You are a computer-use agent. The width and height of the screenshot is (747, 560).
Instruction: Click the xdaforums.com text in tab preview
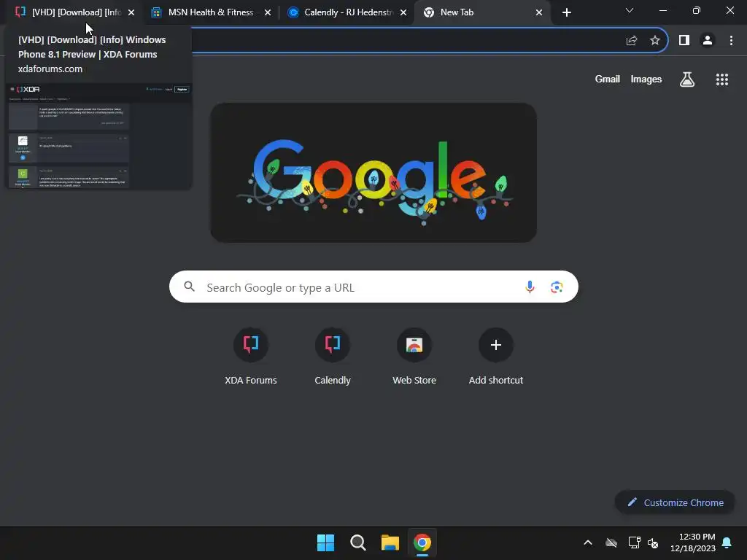[x=50, y=69]
